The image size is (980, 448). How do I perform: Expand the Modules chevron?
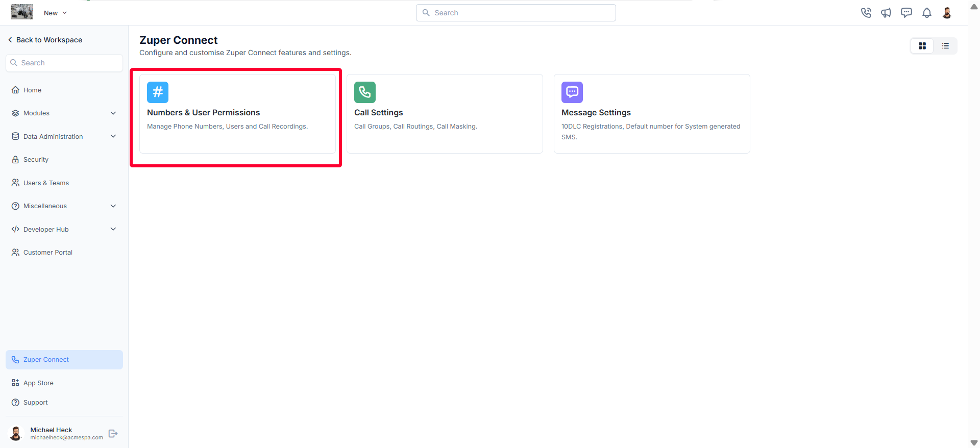[x=113, y=113]
